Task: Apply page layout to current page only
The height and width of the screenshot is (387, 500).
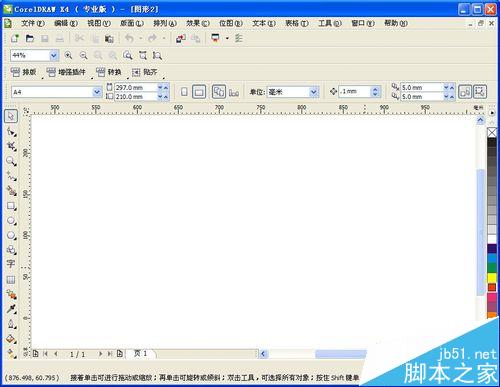Action: [x=234, y=92]
